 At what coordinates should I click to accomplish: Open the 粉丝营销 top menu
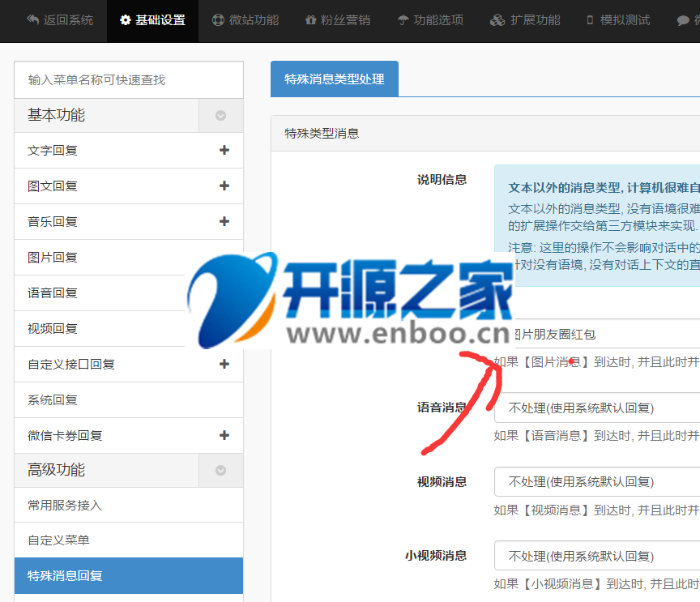(338, 20)
